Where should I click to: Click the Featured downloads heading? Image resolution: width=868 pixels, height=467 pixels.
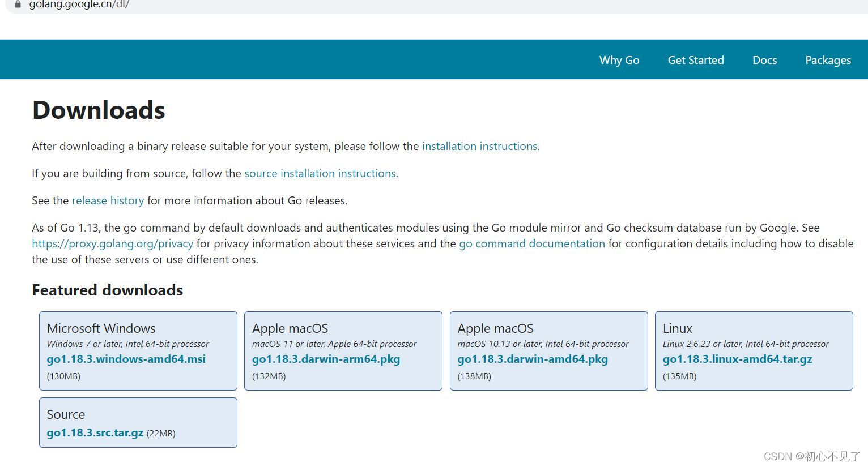pyautogui.click(x=108, y=290)
